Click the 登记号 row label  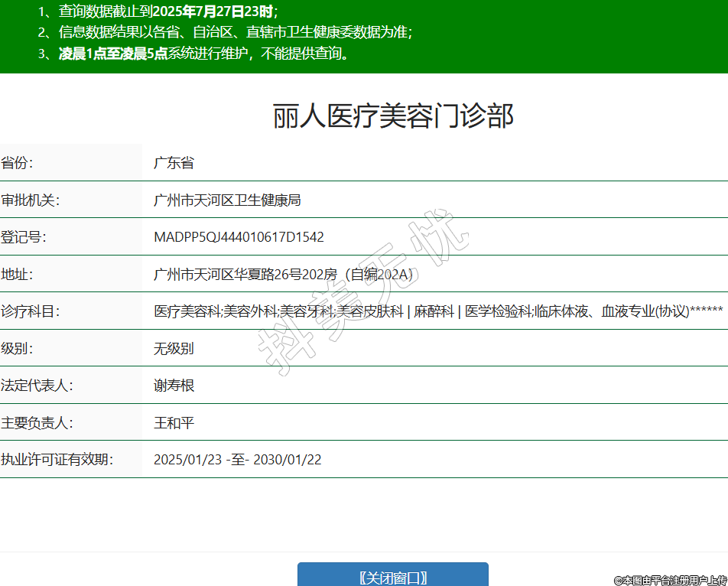pos(23,237)
